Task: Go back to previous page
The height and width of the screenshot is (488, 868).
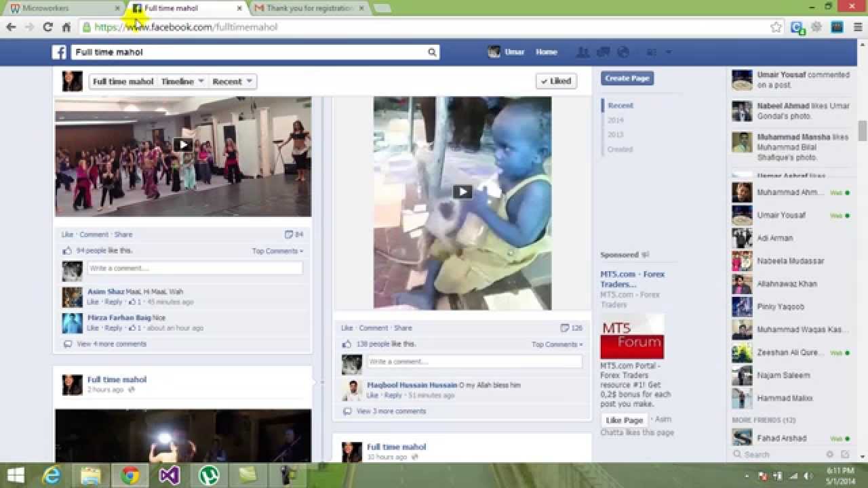Action: tap(11, 27)
